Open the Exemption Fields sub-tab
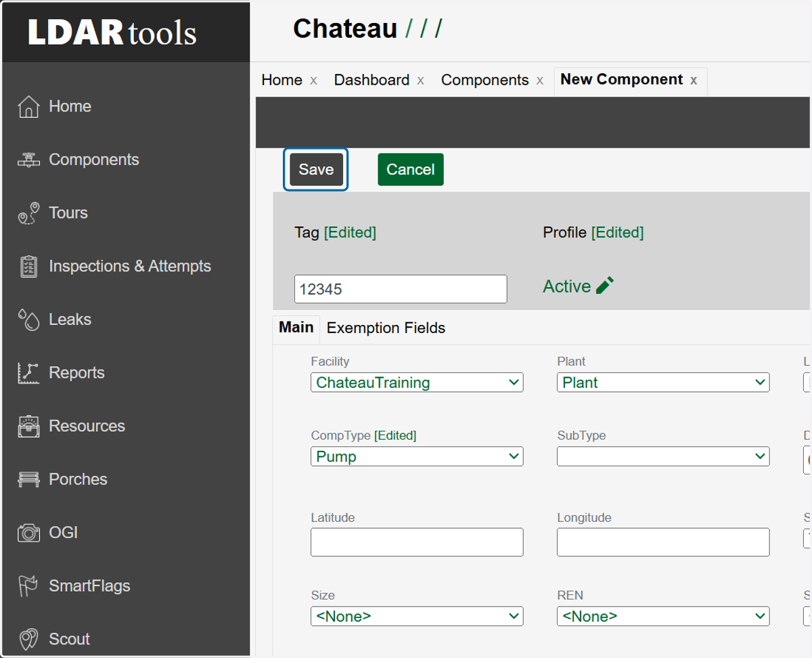 pos(386,328)
